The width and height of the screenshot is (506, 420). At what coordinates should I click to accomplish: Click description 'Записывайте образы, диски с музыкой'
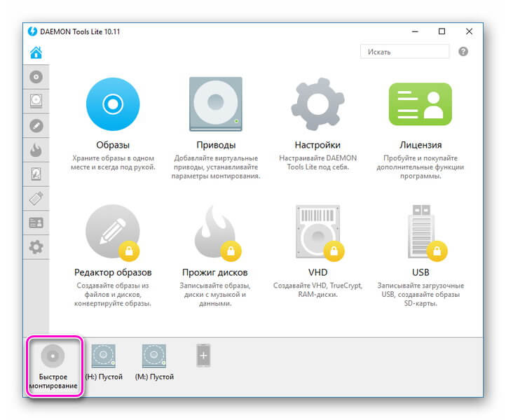[x=215, y=294]
